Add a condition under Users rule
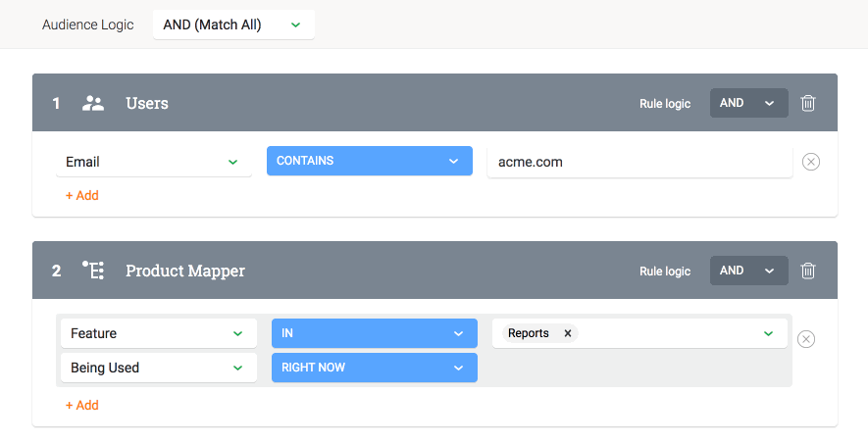The width and height of the screenshot is (868, 444). 82,196
